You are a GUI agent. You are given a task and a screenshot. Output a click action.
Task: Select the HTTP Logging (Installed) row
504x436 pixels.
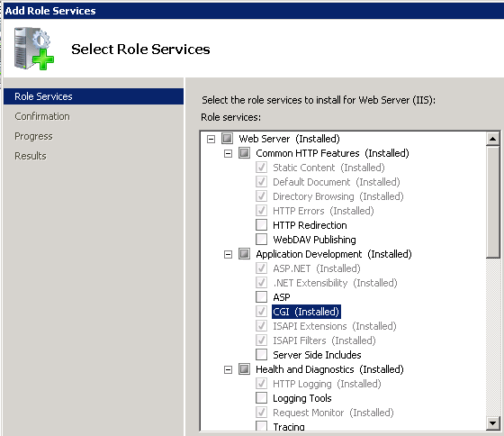click(x=327, y=384)
